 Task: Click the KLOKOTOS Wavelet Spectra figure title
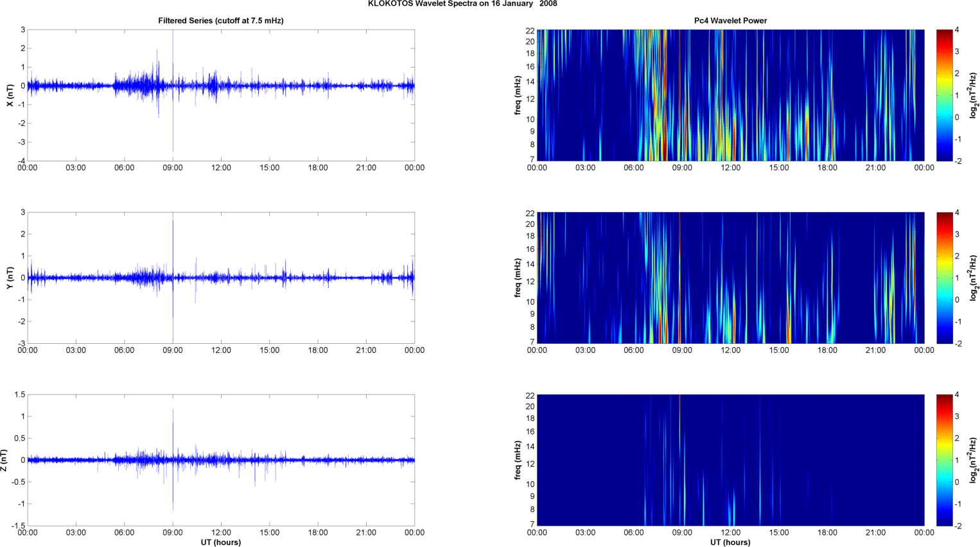coord(462,4)
